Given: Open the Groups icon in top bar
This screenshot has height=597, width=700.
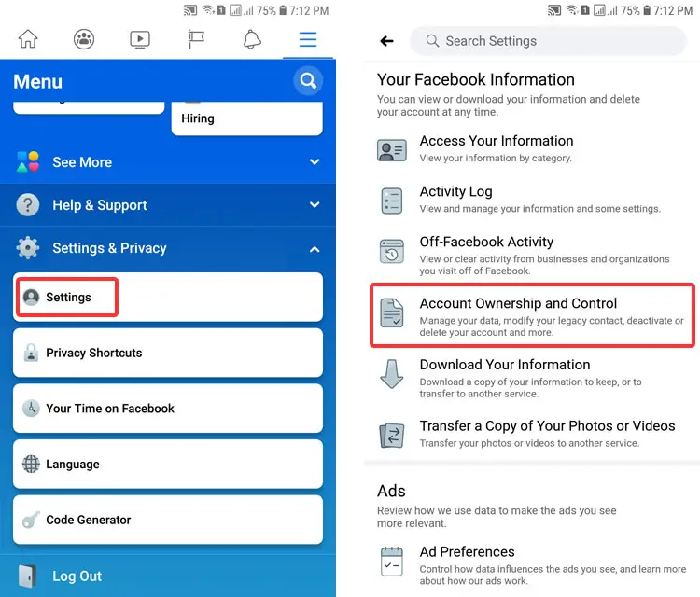Looking at the screenshot, I should (84, 39).
